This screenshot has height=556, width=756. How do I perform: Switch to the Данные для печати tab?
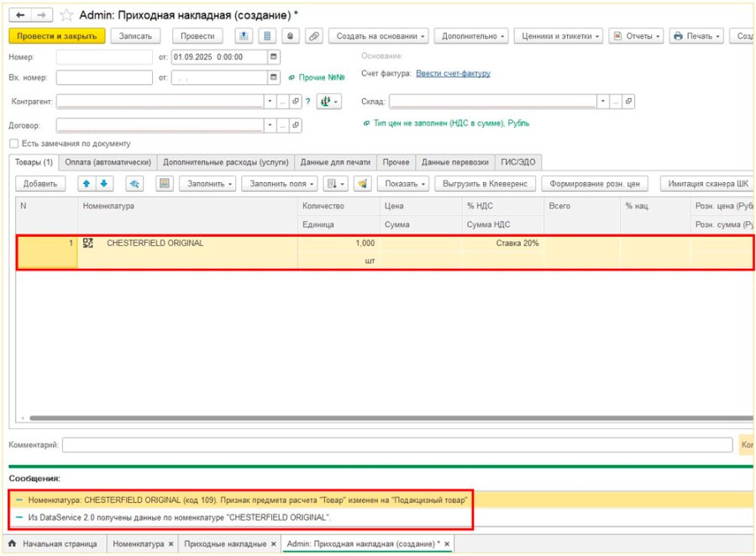pyautogui.click(x=335, y=162)
